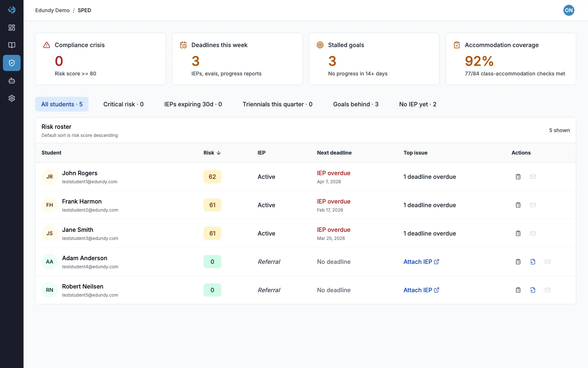
Task: Click IEP overdue Mar 25, 2026 deadline
Action: (x=334, y=233)
